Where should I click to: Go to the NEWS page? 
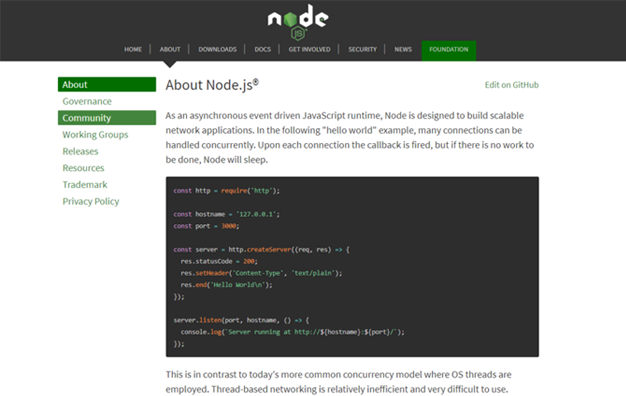click(x=403, y=50)
